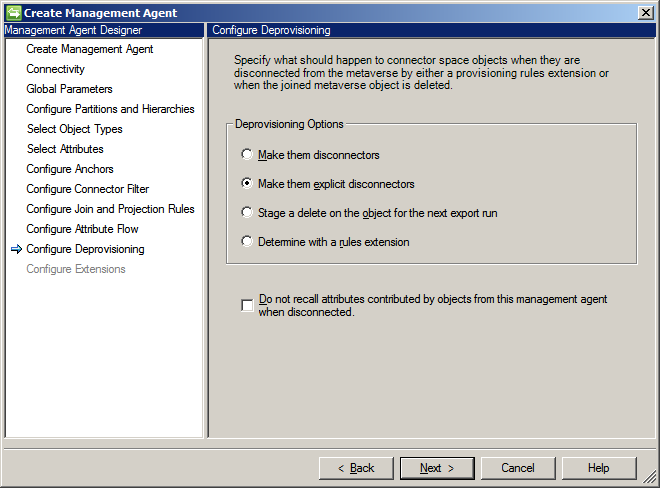Open the Connectivity page
The width and height of the screenshot is (660, 488).
pyautogui.click(x=55, y=69)
